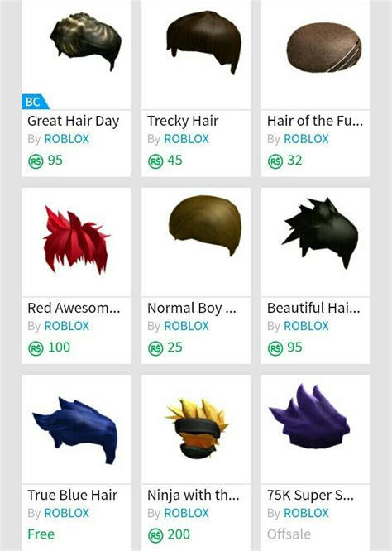This screenshot has width=392, height=551.
Task: Open the Great Hair Day thumbnail
Action: coord(76,55)
